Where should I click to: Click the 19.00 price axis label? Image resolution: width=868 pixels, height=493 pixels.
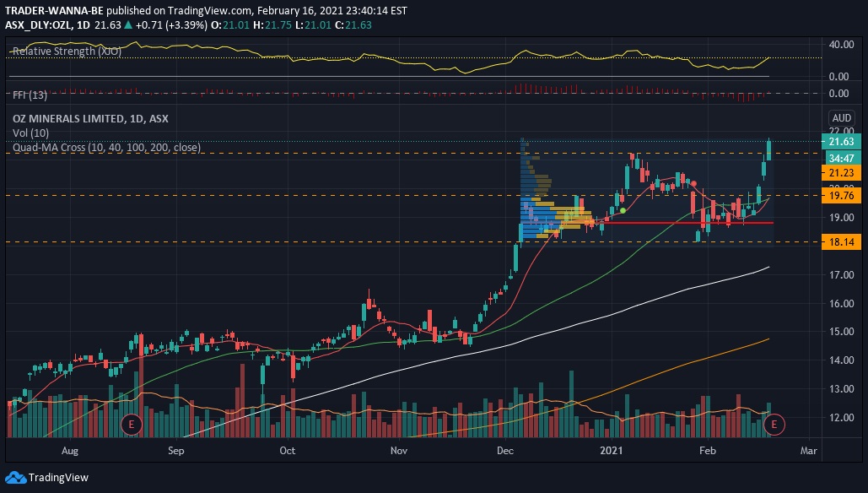coord(842,217)
